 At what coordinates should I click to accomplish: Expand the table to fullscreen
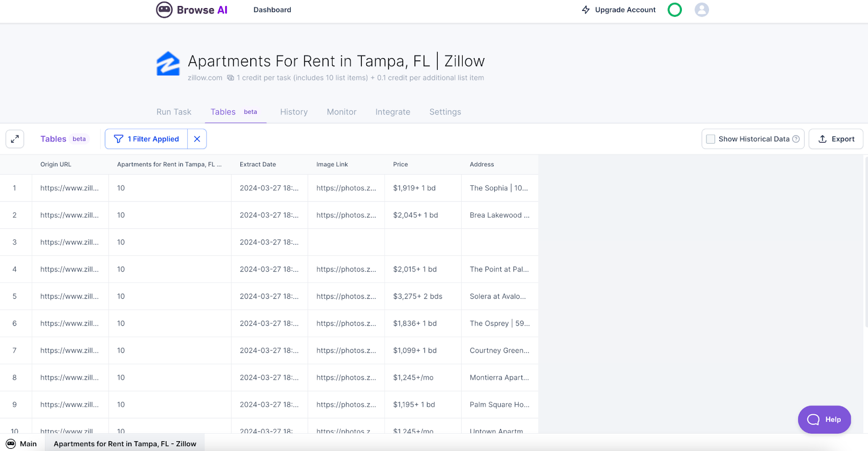point(15,139)
